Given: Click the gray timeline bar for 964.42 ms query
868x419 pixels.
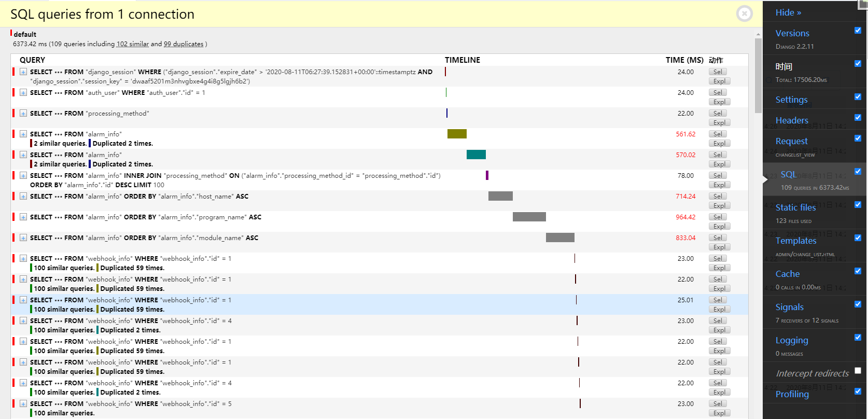Looking at the screenshot, I should point(529,217).
